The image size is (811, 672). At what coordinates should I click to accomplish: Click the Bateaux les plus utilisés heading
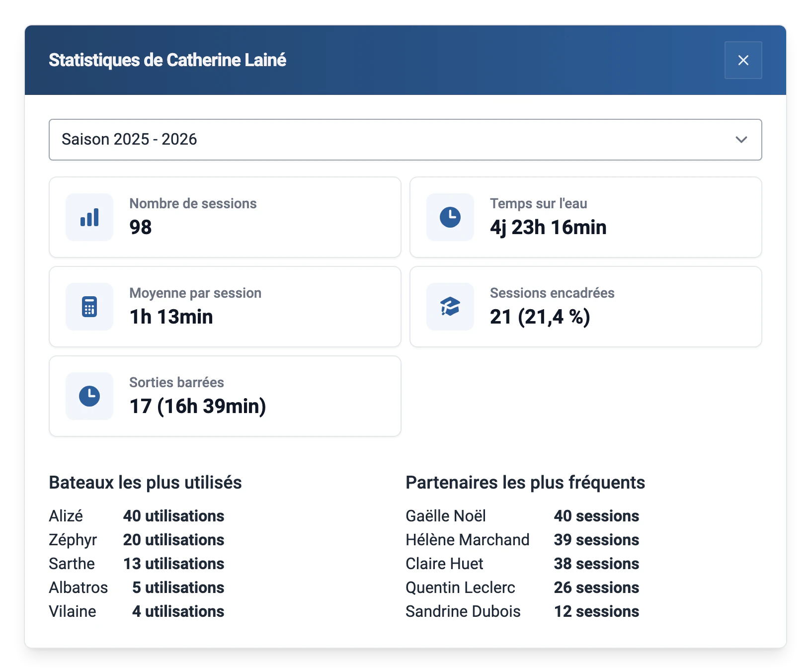(145, 483)
